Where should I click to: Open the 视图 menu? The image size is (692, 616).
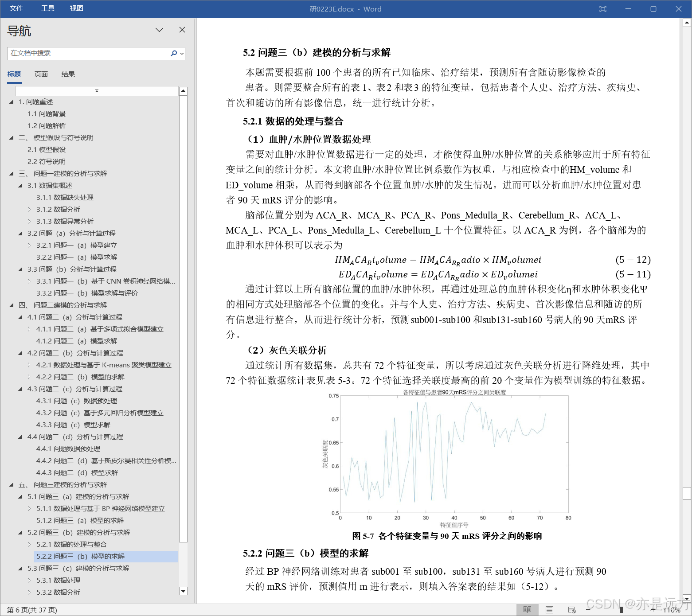(x=77, y=8)
